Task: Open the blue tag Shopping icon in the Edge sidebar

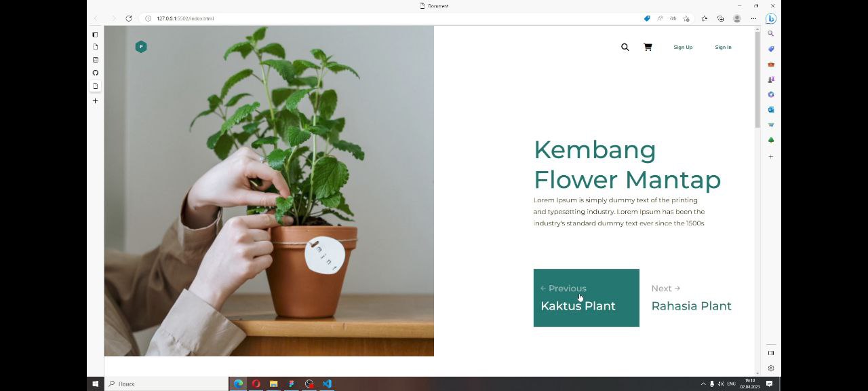Action: (771, 49)
